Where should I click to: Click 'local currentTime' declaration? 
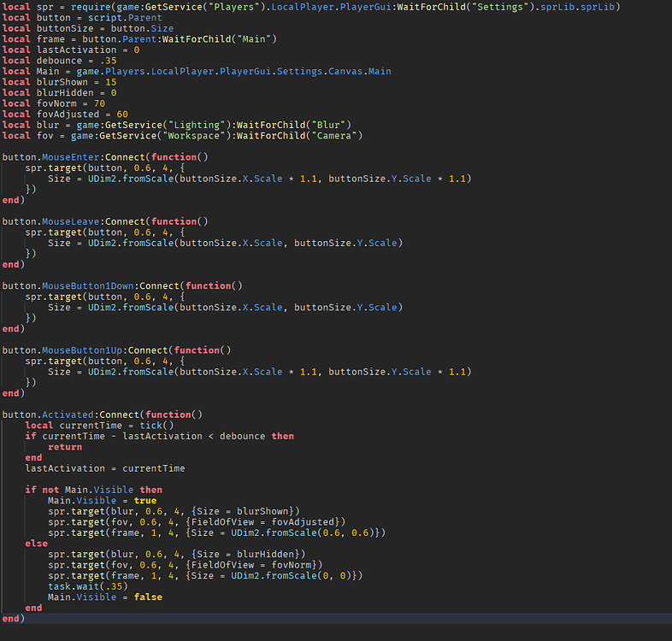click(74, 425)
